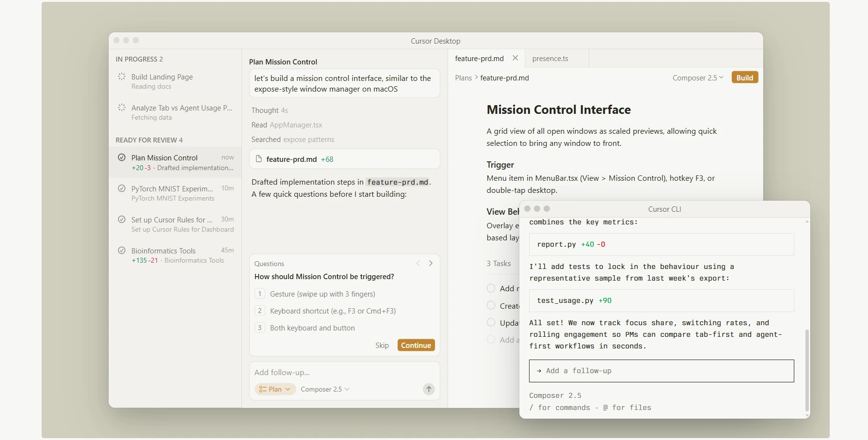Click spinner icon beside Analyze Tab vs Agent Usage
The width and height of the screenshot is (868, 440).
coord(122,107)
